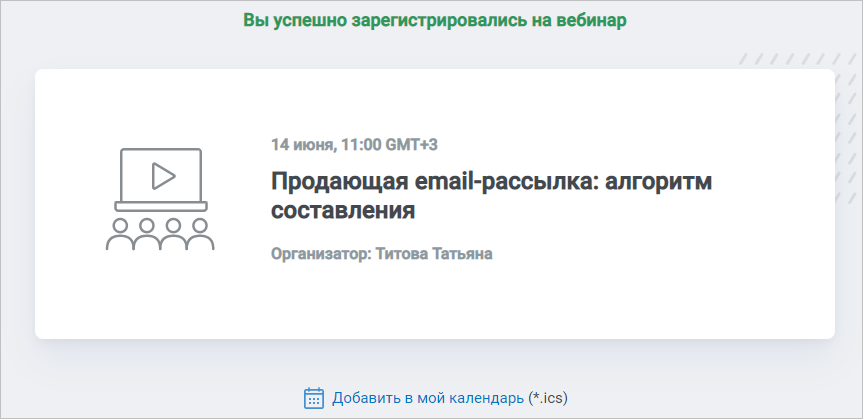Click the "GMT+3" timezone text
The image size is (863, 419).
pyautogui.click(x=411, y=145)
